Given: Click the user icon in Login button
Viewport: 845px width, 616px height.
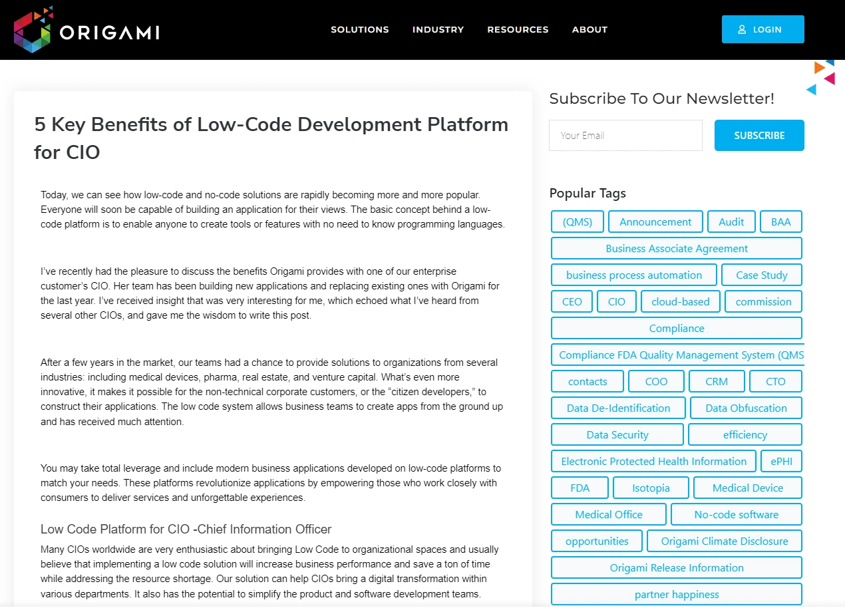Looking at the screenshot, I should [742, 29].
